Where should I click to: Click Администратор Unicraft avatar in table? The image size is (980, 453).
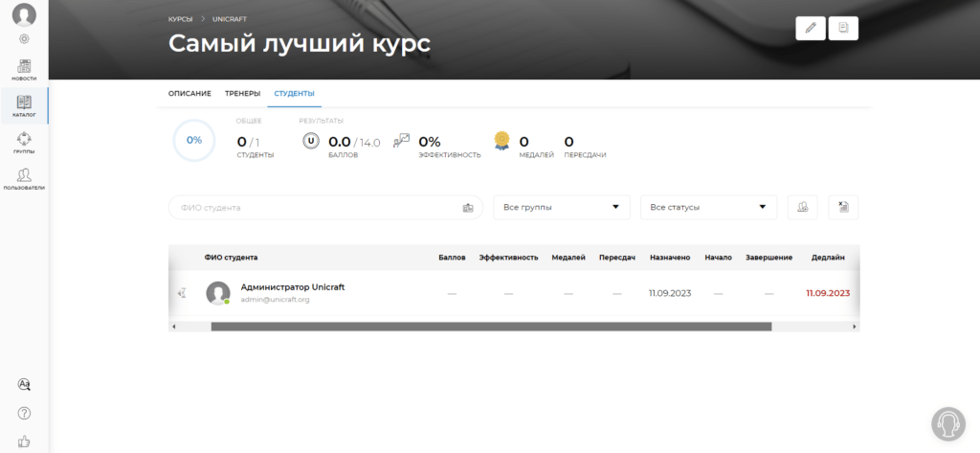tap(218, 293)
